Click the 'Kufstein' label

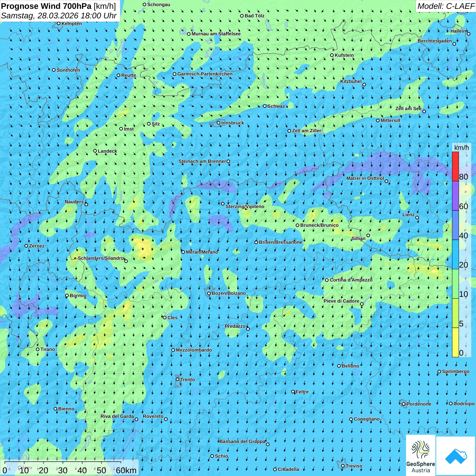pos(344,55)
